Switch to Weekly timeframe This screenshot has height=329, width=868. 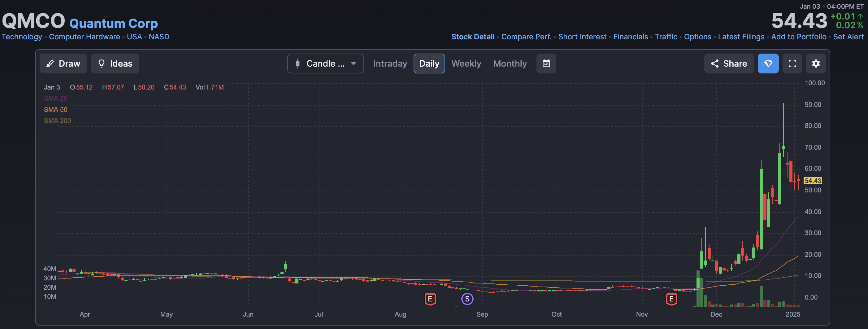pos(466,64)
